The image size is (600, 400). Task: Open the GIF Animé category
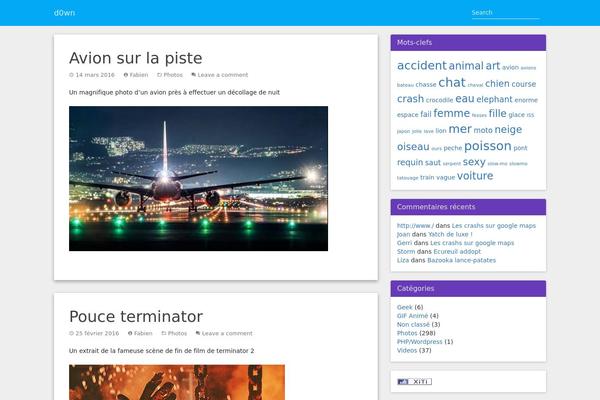click(412, 316)
